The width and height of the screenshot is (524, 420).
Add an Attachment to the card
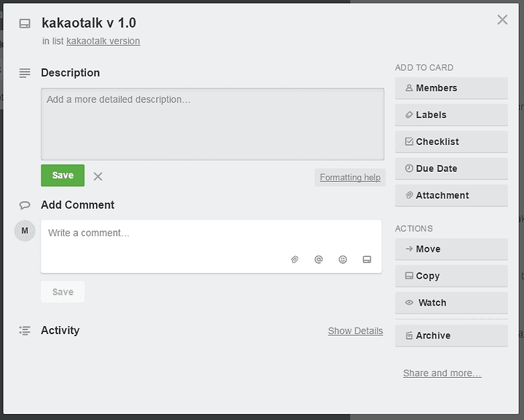click(x=451, y=196)
